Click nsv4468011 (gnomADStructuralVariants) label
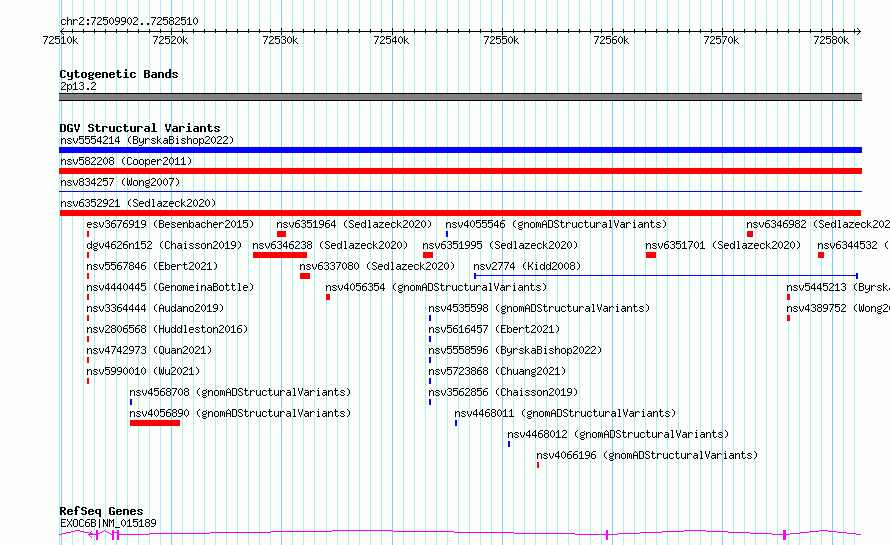 point(565,413)
